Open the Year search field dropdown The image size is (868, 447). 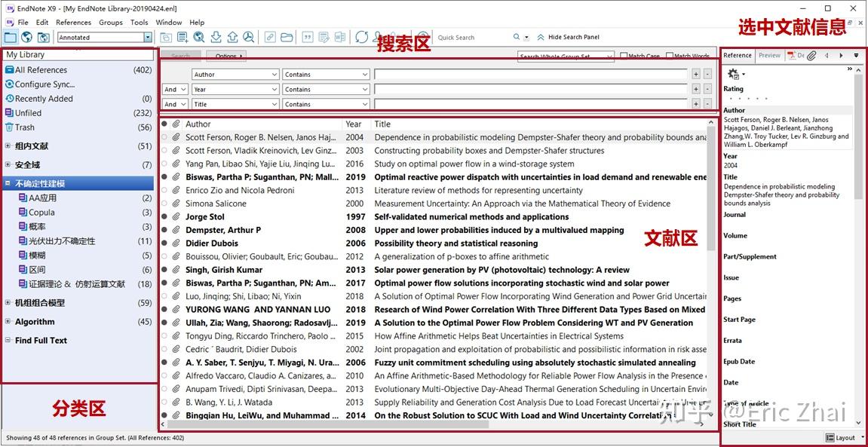(x=235, y=89)
